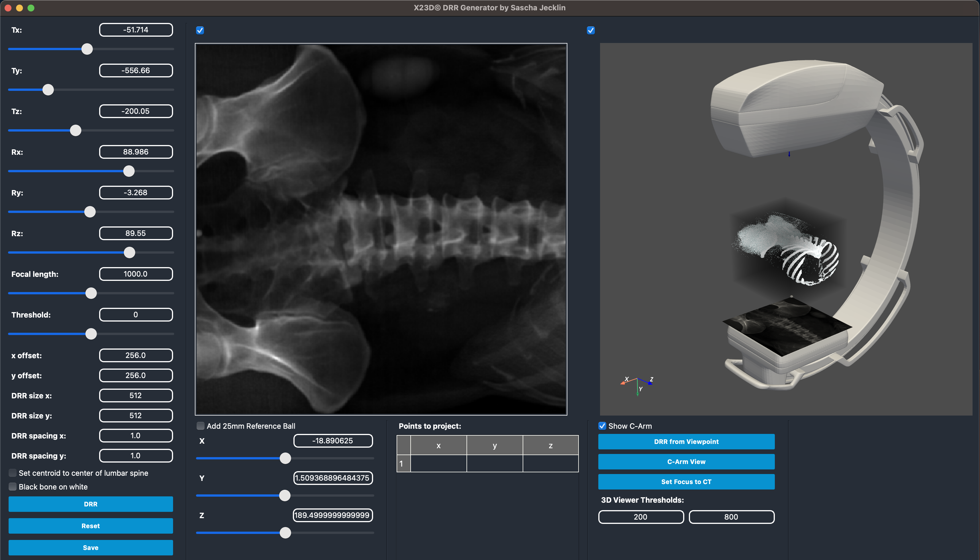This screenshot has height=560, width=980.
Task: Click the generated DRR X-ray image
Action: click(x=381, y=229)
